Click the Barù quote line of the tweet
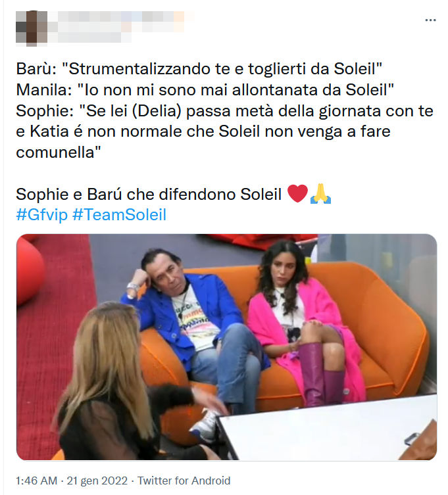 (x=199, y=69)
